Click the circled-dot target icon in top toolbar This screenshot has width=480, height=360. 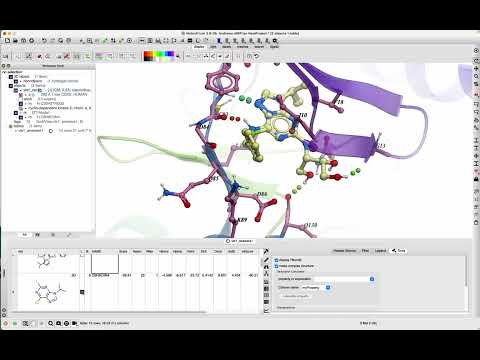(129, 41)
